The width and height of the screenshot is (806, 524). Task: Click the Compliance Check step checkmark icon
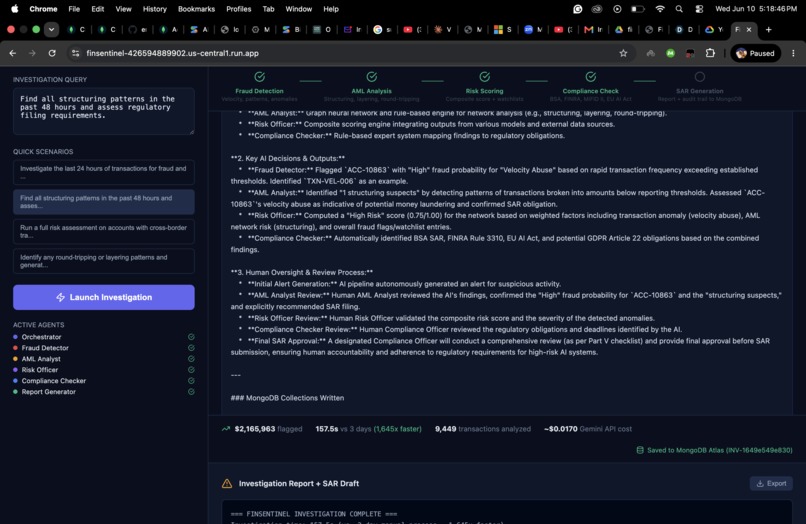pyautogui.click(x=591, y=77)
